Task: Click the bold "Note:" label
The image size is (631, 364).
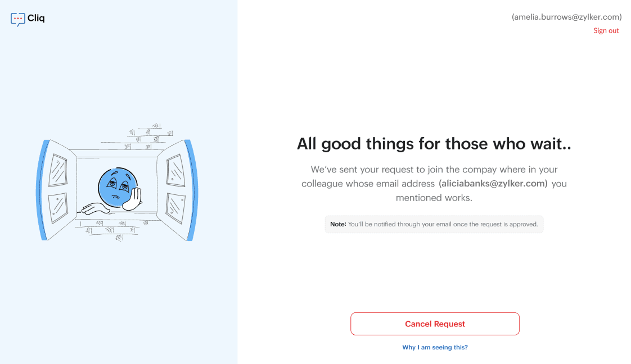Action: [x=338, y=224]
